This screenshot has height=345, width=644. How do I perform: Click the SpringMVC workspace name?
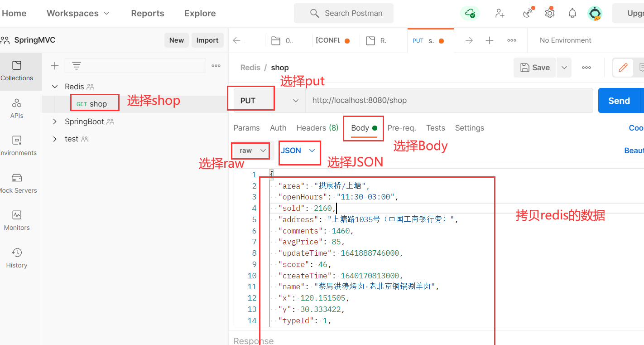(x=35, y=40)
